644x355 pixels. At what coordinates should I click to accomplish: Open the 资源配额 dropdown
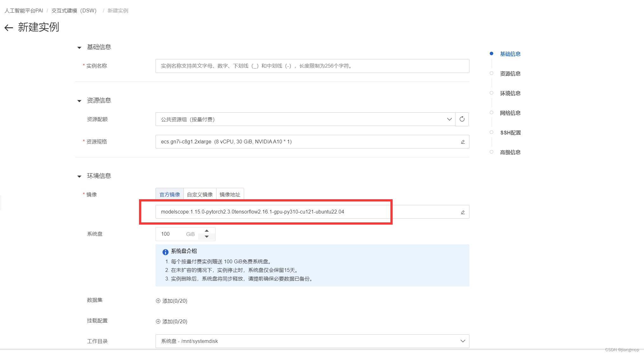pos(449,119)
